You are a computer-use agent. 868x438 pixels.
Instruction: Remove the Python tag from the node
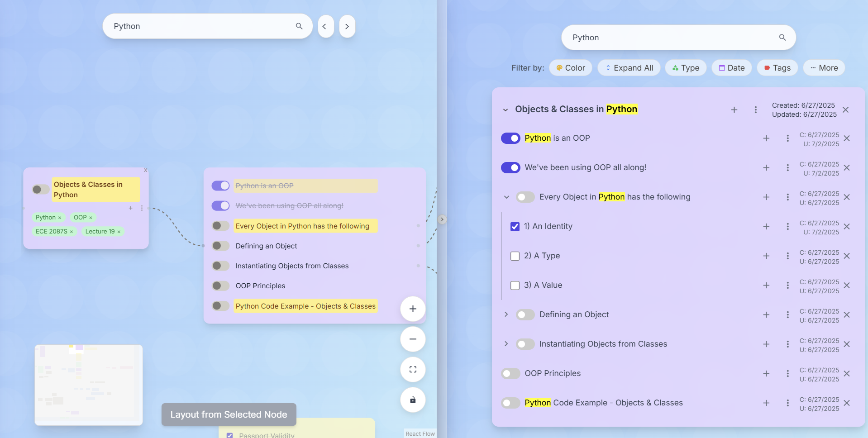tap(60, 218)
